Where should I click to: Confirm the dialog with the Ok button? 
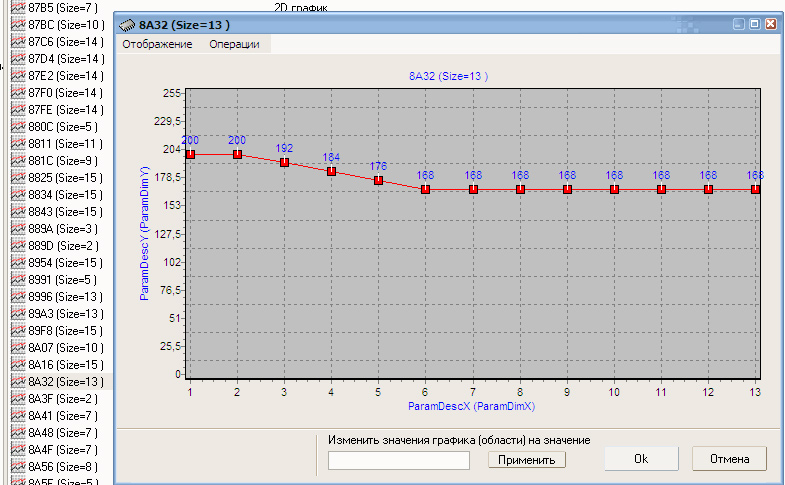pos(641,459)
